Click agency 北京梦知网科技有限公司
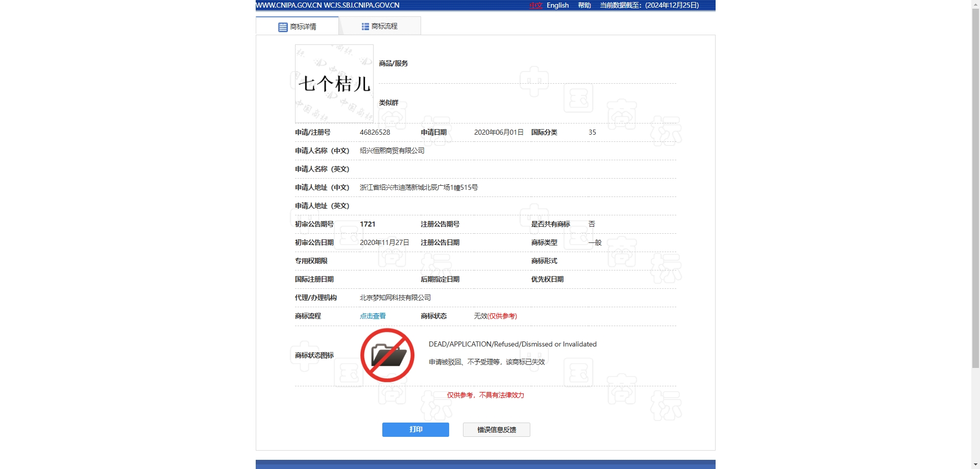 (395, 298)
